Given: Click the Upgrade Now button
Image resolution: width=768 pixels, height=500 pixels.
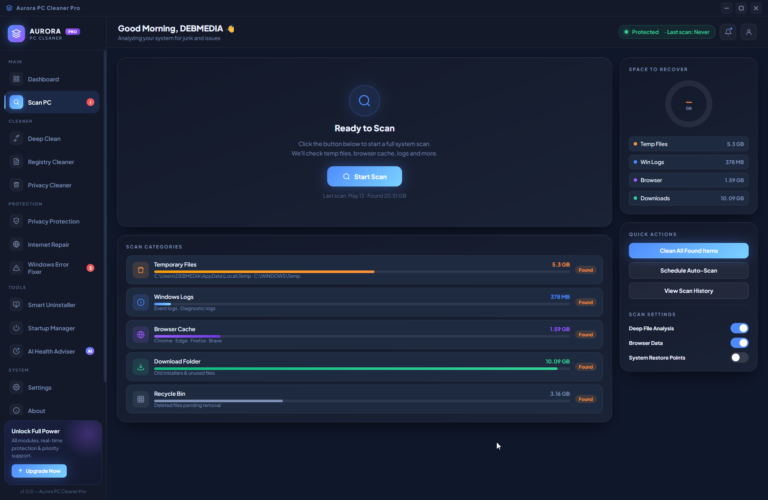Looking at the screenshot, I should (39, 471).
